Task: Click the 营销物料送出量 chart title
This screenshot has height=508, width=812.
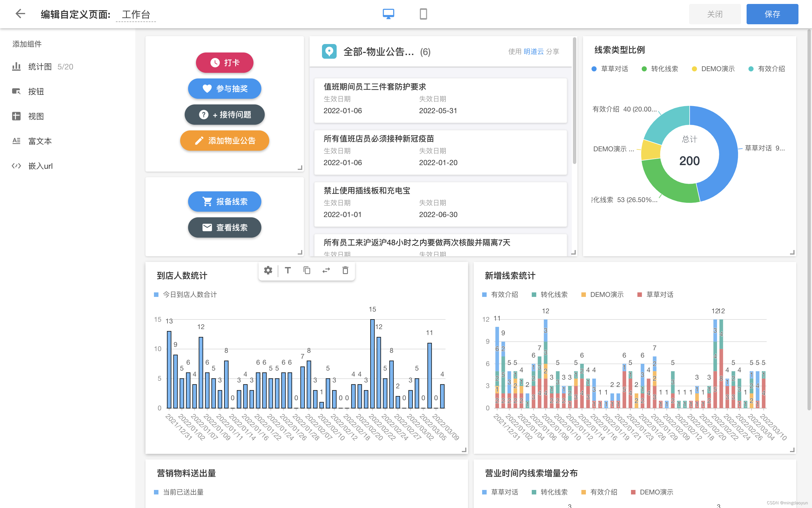Action: click(186, 473)
